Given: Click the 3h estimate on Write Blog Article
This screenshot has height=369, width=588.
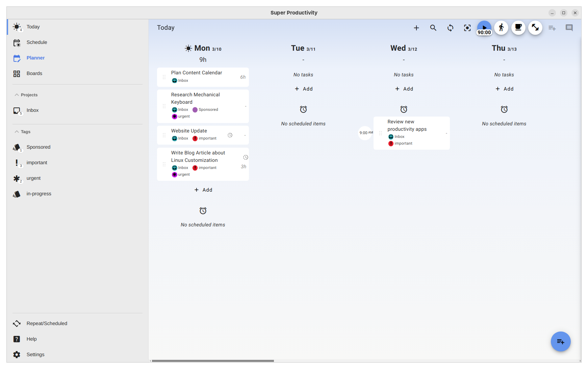Looking at the screenshot, I should (244, 167).
